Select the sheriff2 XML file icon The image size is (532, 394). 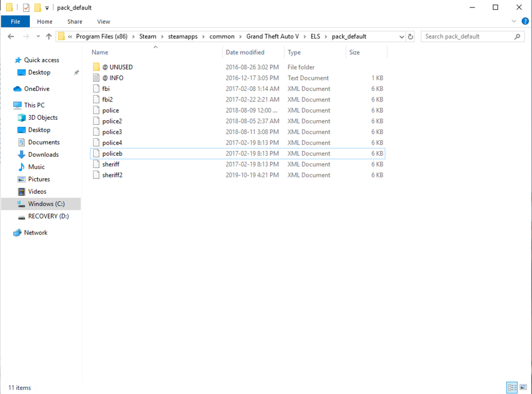click(x=96, y=175)
